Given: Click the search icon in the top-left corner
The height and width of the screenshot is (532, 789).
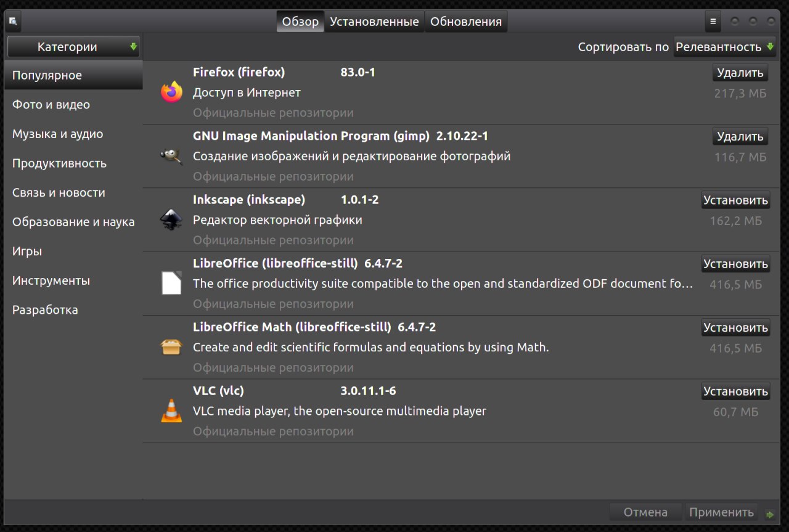Looking at the screenshot, I should [12, 23].
